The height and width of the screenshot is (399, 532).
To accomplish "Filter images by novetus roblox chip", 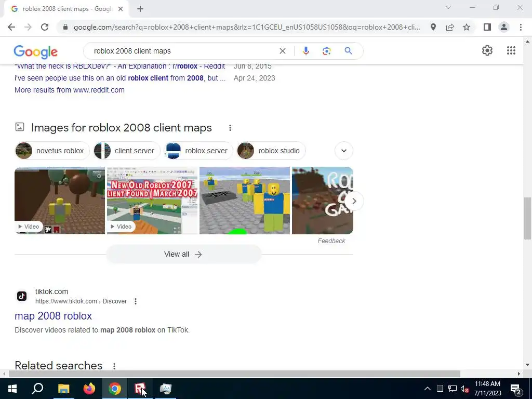I will pyautogui.click(x=52, y=151).
